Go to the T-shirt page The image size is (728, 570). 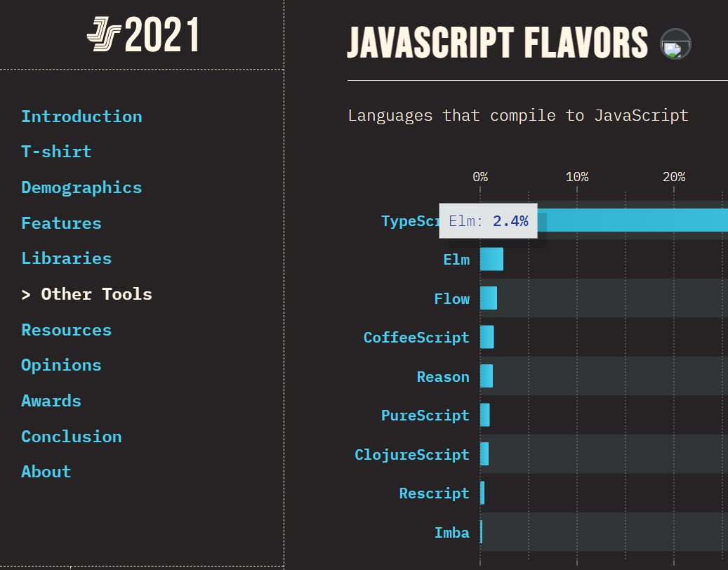56,152
